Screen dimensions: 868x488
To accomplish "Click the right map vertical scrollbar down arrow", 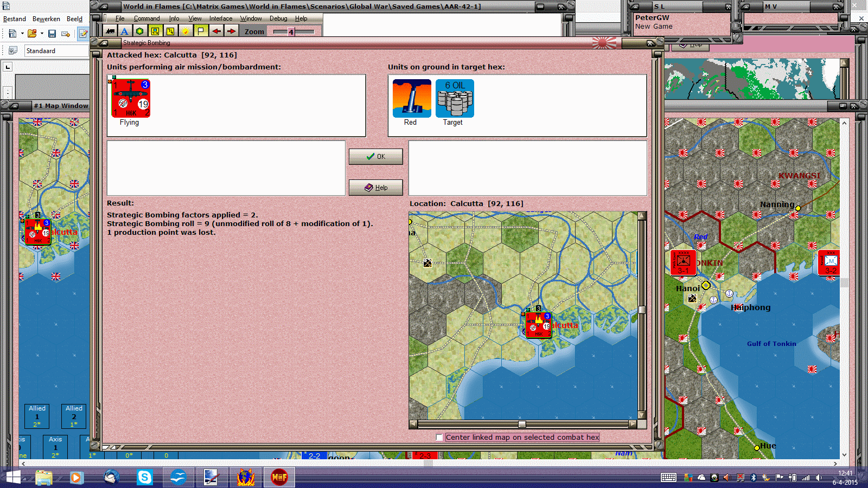I will (844, 455).
